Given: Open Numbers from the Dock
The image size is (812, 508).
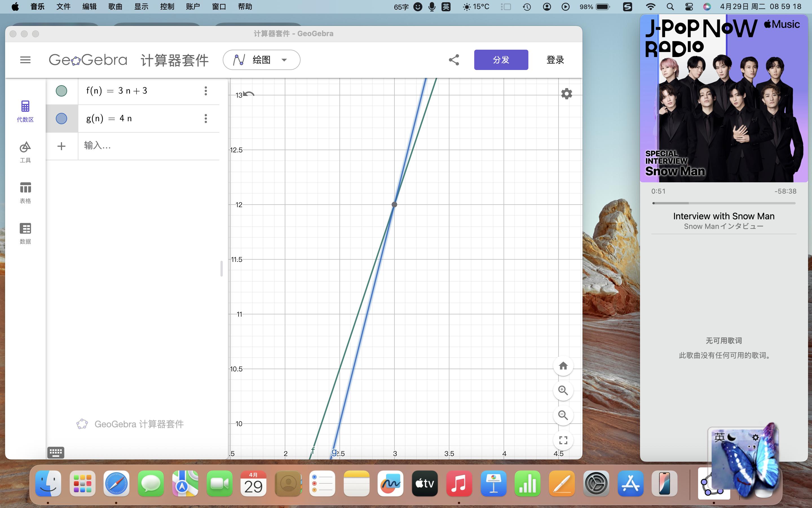Looking at the screenshot, I should click(528, 483).
